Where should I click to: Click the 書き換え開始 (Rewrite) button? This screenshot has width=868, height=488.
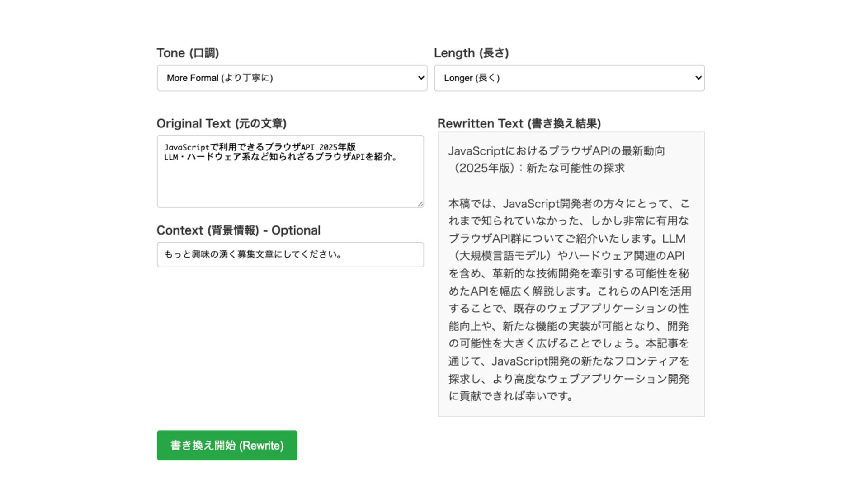227,446
